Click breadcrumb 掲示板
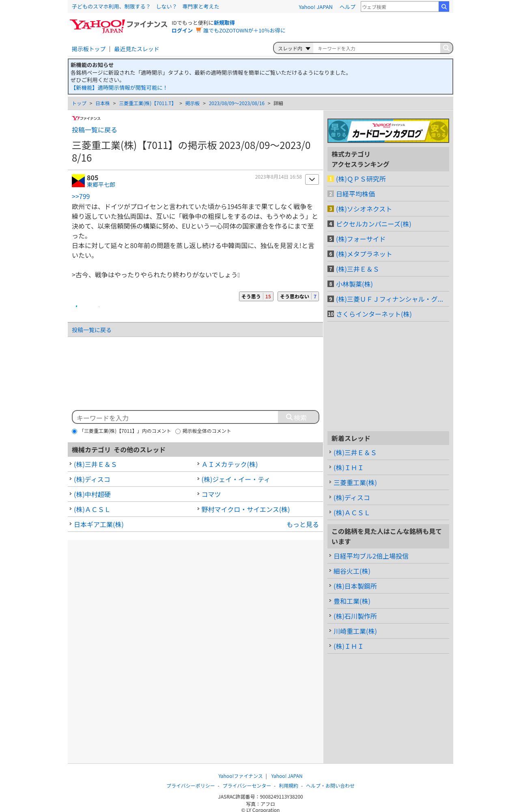521x812 pixels. click(x=192, y=104)
